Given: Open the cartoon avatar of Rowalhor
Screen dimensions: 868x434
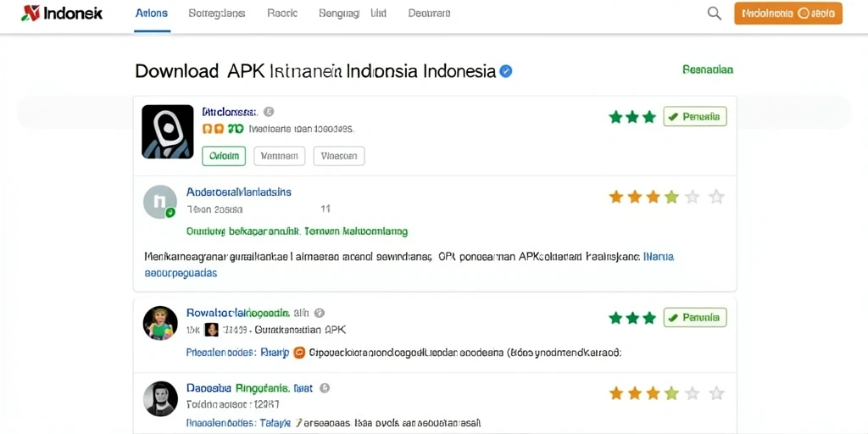Looking at the screenshot, I should point(160,323).
